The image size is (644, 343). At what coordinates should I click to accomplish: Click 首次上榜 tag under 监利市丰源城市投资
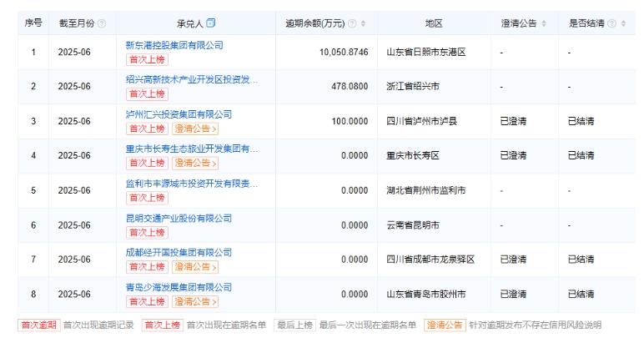point(146,198)
